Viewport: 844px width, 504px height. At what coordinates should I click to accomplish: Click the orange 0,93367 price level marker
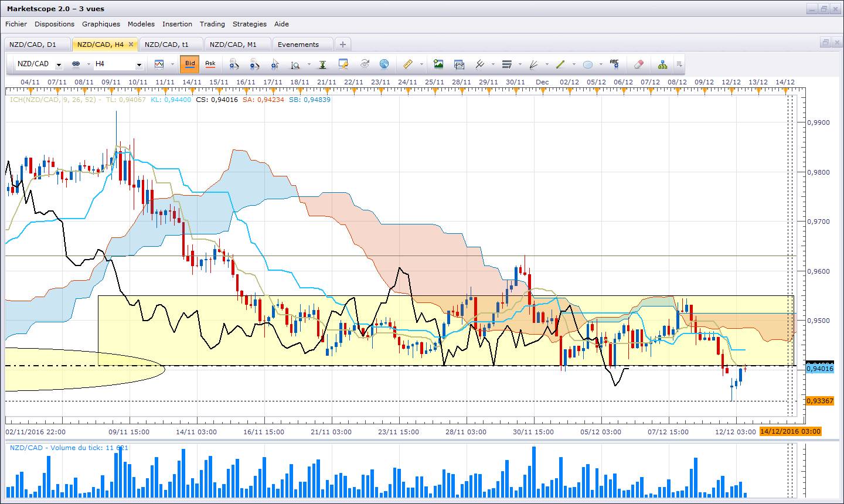(x=820, y=401)
